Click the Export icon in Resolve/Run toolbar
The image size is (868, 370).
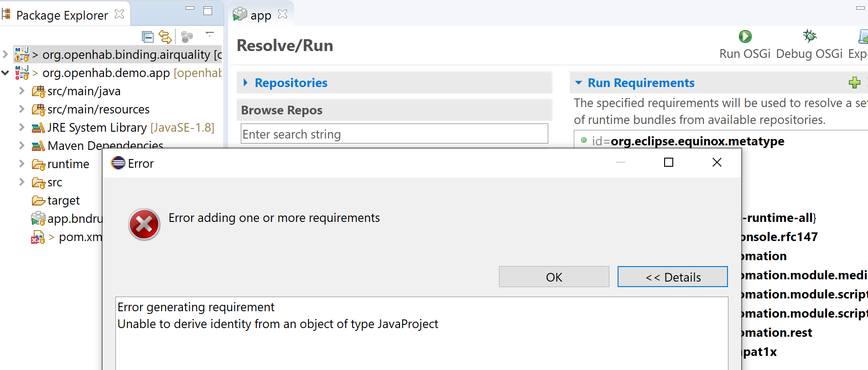pos(863,36)
